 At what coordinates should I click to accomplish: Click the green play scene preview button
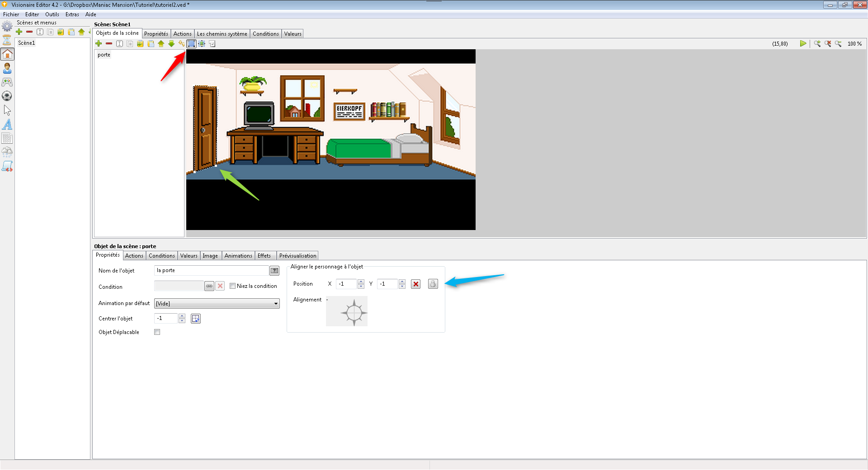803,44
